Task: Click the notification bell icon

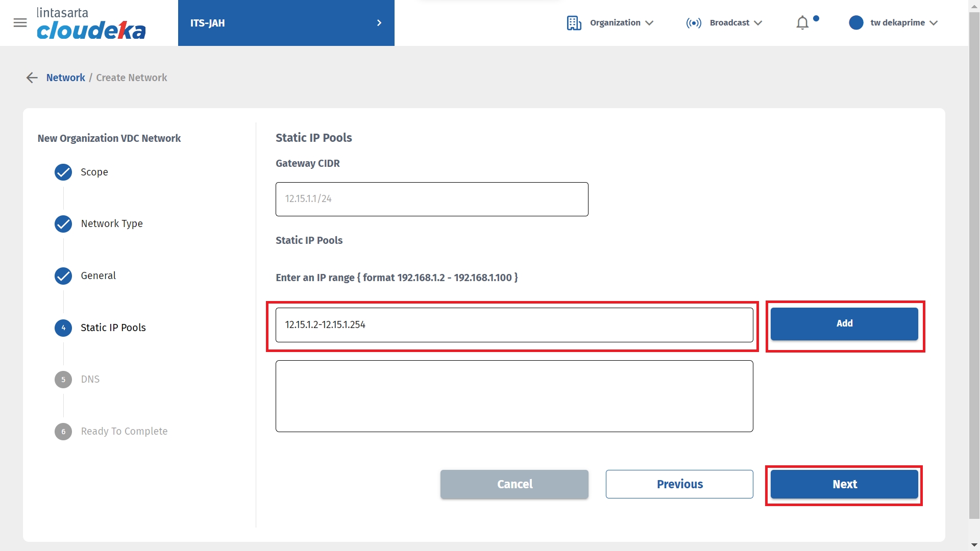Action: (x=802, y=23)
